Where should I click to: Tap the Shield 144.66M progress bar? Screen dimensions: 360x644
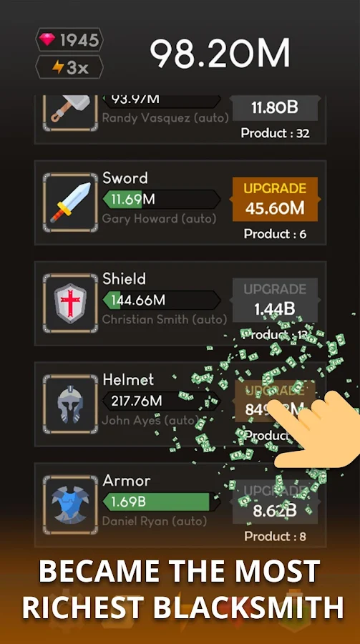tap(162, 301)
